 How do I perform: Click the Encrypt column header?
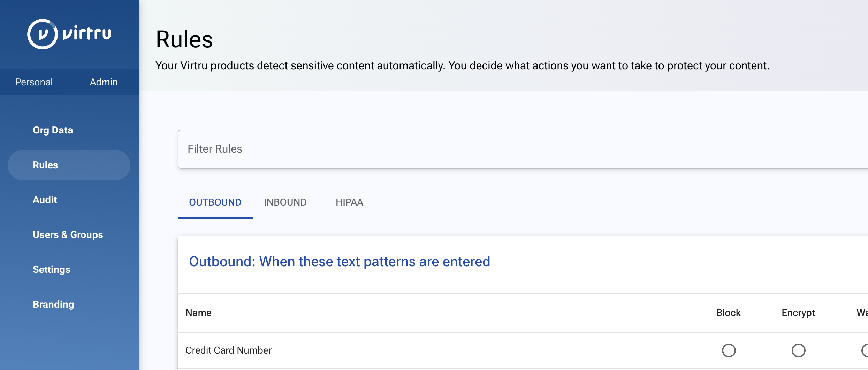tap(798, 313)
